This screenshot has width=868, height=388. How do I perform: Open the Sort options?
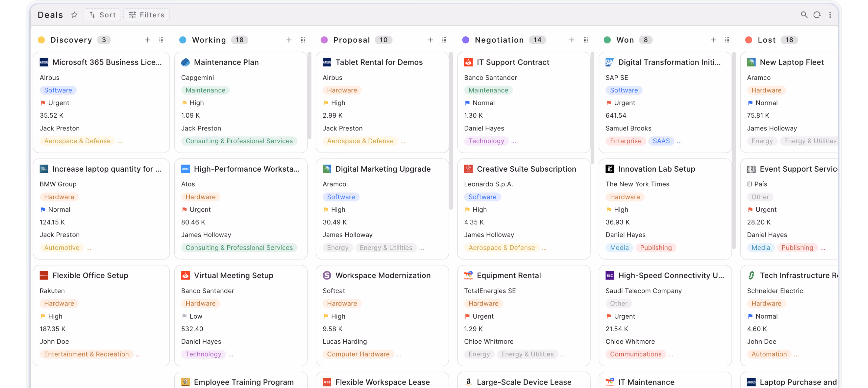point(102,15)
